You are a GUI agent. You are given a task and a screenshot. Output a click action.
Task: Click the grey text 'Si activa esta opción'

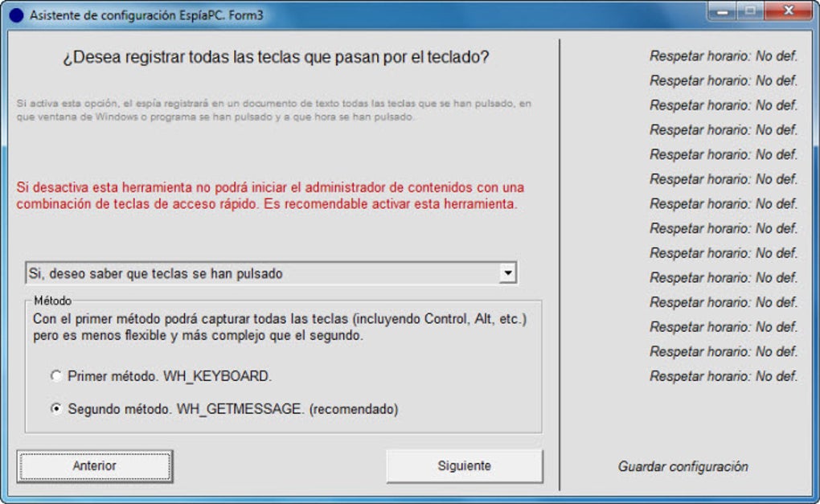tap(273, 110)
